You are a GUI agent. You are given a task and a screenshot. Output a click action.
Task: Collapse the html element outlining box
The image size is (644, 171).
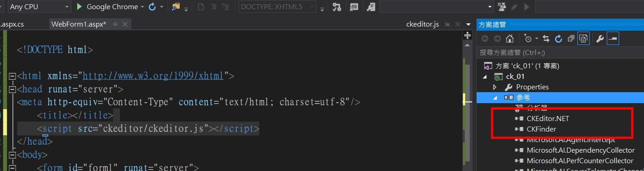pos(12,76)
